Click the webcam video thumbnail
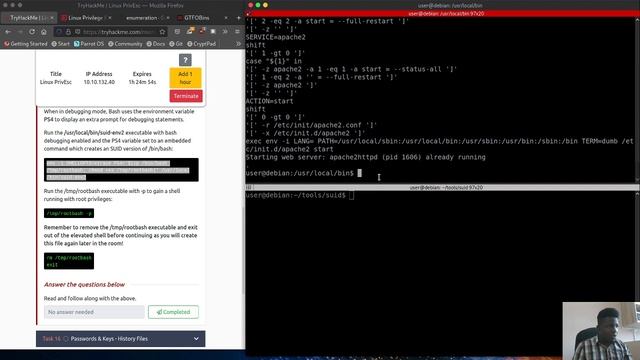 click(x=601, y=331)
